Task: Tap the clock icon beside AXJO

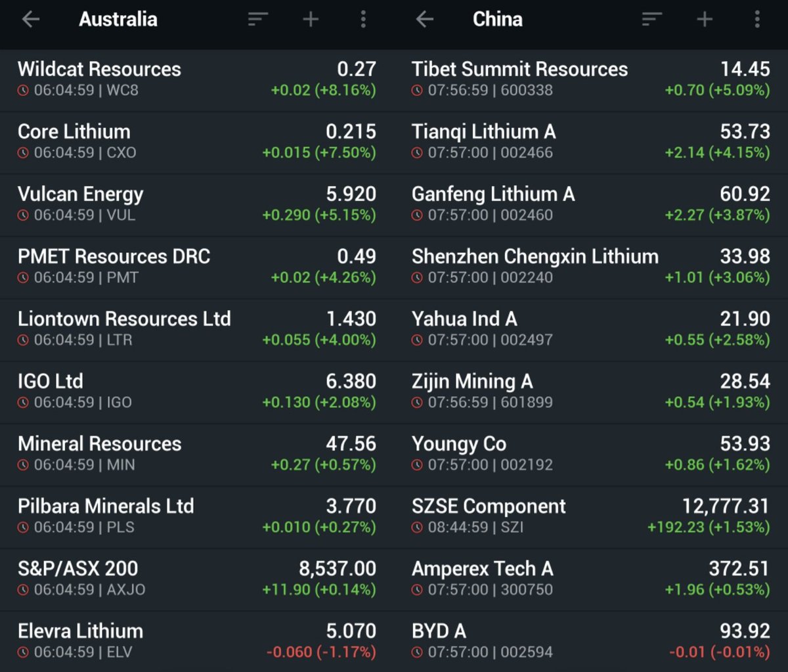Action: click(24, 590)
